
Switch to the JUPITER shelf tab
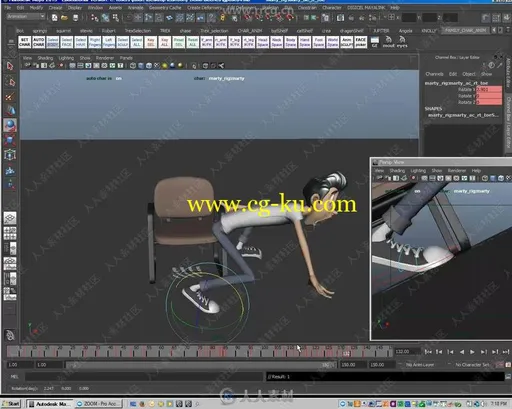[x=381, y=31]
